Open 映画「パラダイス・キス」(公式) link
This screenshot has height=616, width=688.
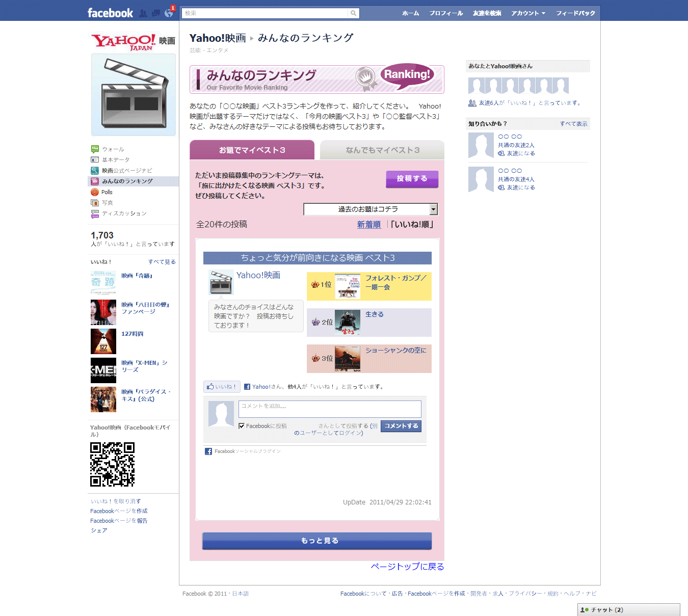(146, 395)
